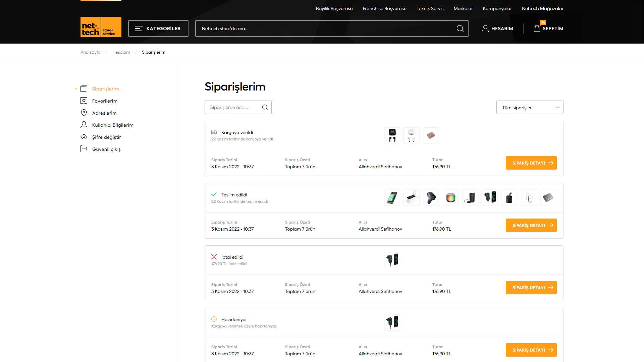Click the Siparişlerim orders icon in sidebar
The image size is (644, 362).
(84, 88)
